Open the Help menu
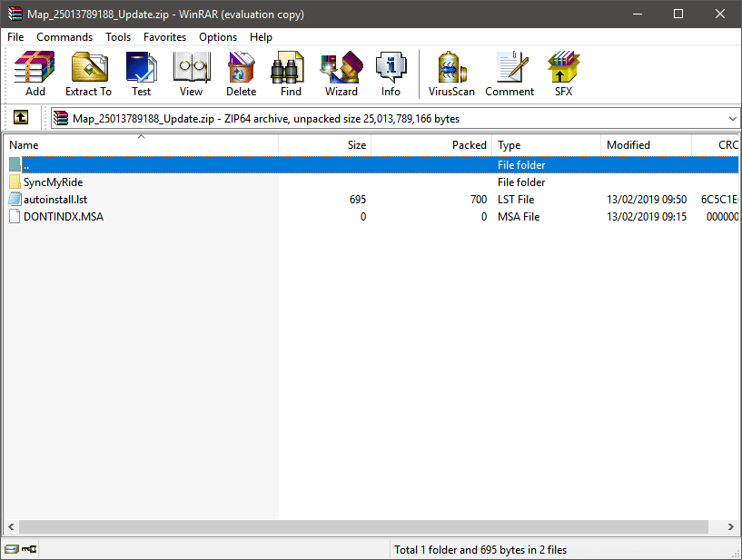Screen dimensions: 742x560 pyautogui.click(x=261, y=37)
